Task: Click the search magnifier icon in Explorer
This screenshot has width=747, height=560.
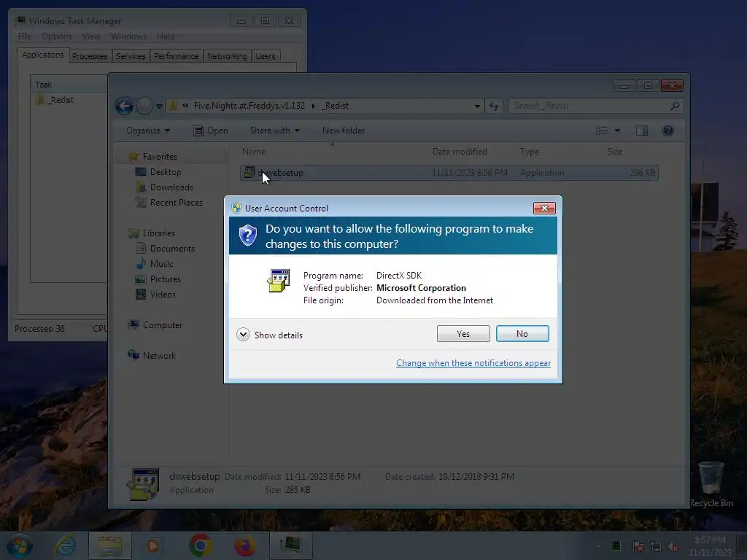Action: [675, 106]
